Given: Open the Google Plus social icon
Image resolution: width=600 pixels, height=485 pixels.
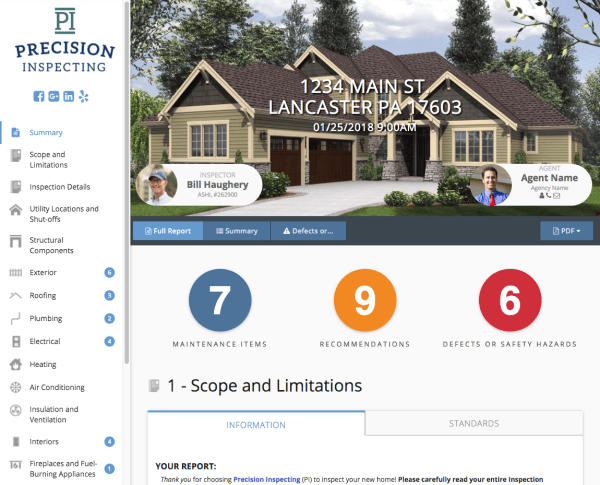Looking at the screenshot, I should tap(54, 96).
